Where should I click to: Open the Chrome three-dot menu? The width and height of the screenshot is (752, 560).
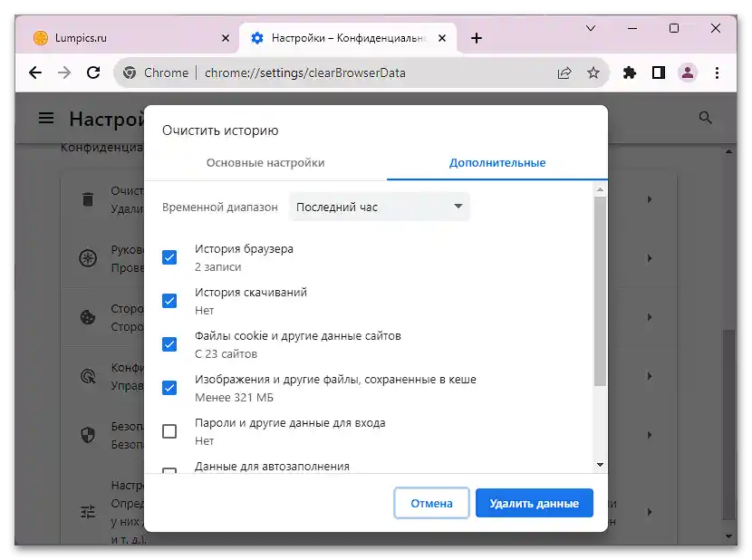point(718,72)
